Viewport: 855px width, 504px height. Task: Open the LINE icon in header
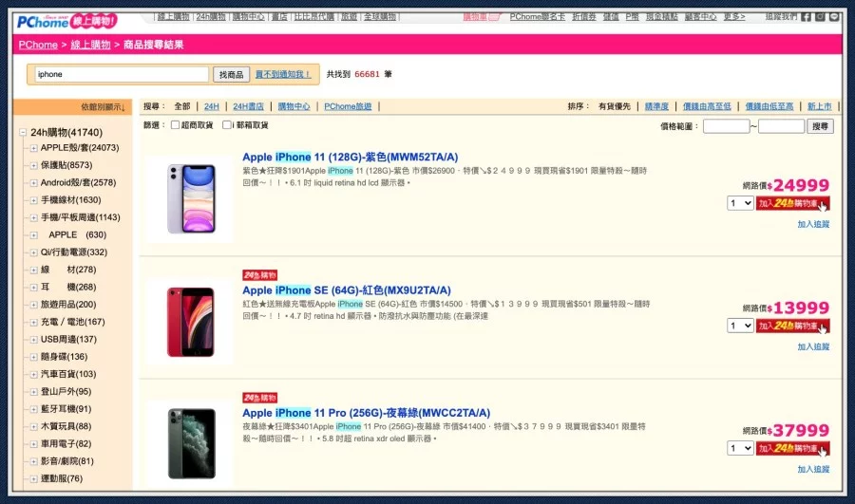point(834,17)
